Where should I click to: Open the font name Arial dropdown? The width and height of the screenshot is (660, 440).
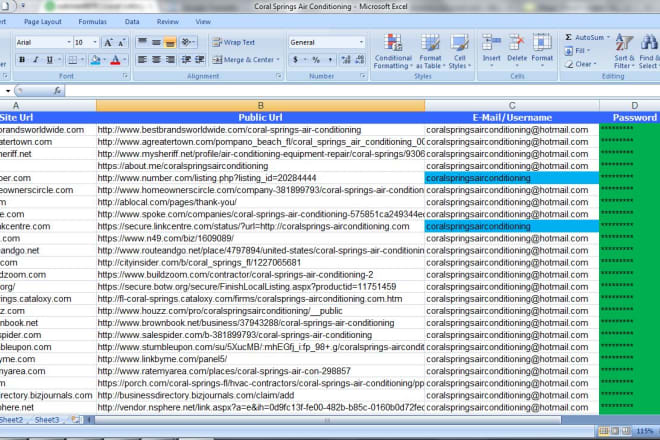coord(69,43)
